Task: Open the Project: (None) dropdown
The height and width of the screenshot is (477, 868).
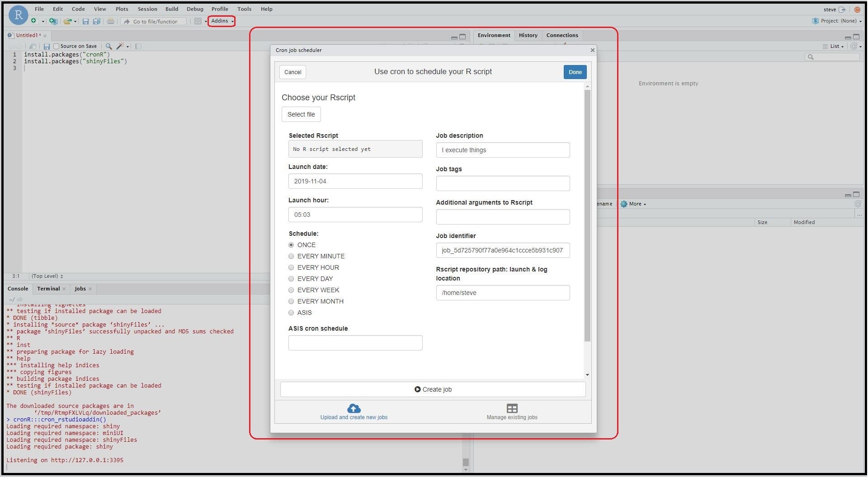Action: tap(837, 21)
